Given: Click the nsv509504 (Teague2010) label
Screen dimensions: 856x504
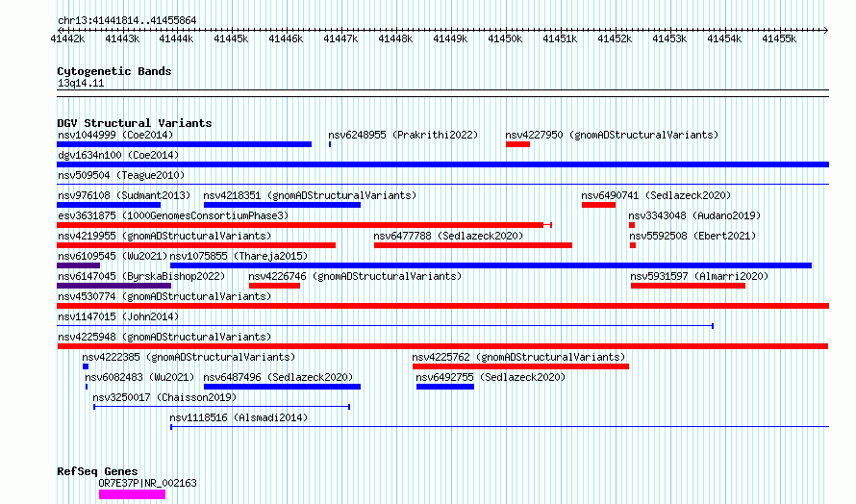Looking at the screenshot, I should click(x=121, y=175).
